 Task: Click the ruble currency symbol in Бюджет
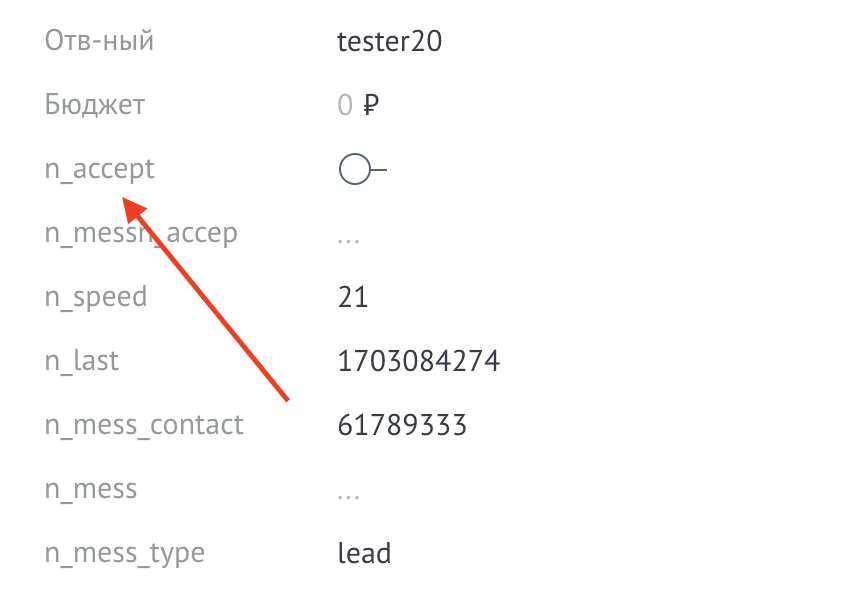[x=371, y=105]
